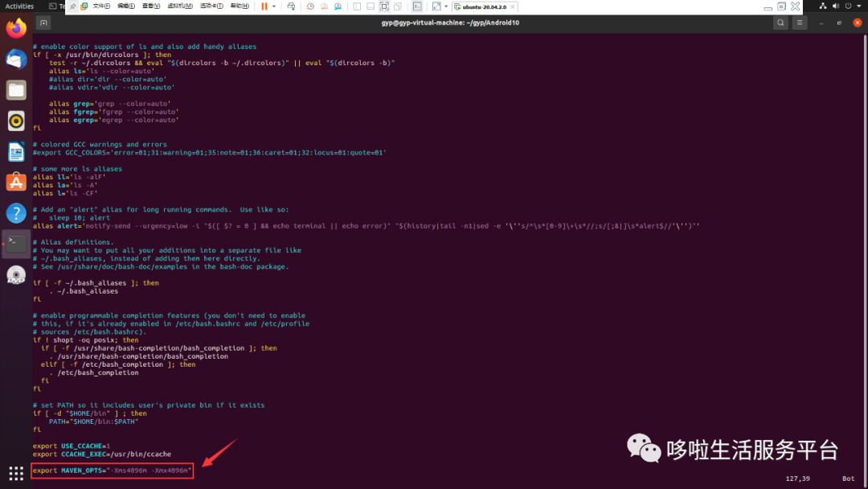
Task: Open Ubuntu Software store in the dock
Action: tap(16, 183)
